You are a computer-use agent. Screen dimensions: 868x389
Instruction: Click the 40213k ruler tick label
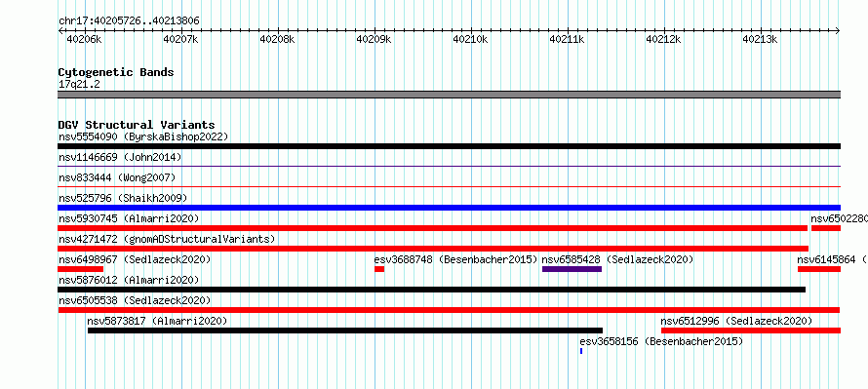point(760,39)
